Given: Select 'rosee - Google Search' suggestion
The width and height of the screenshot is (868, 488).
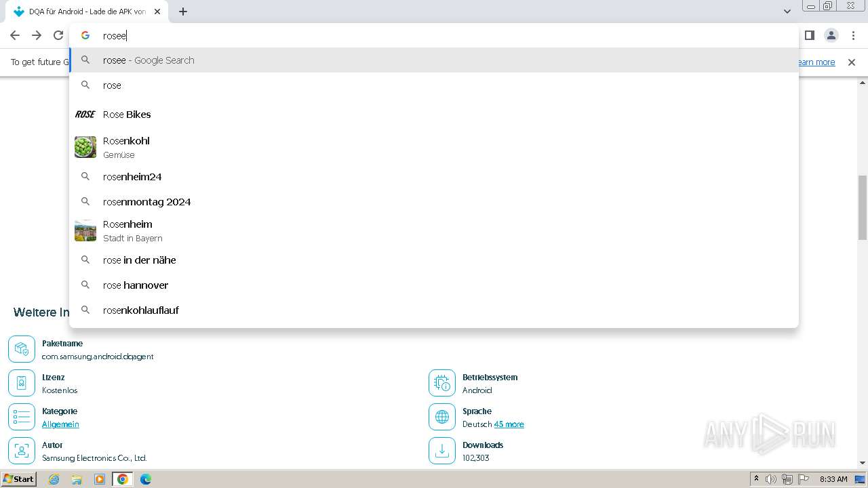Looking at the screenshot, I should click(434, 60).
